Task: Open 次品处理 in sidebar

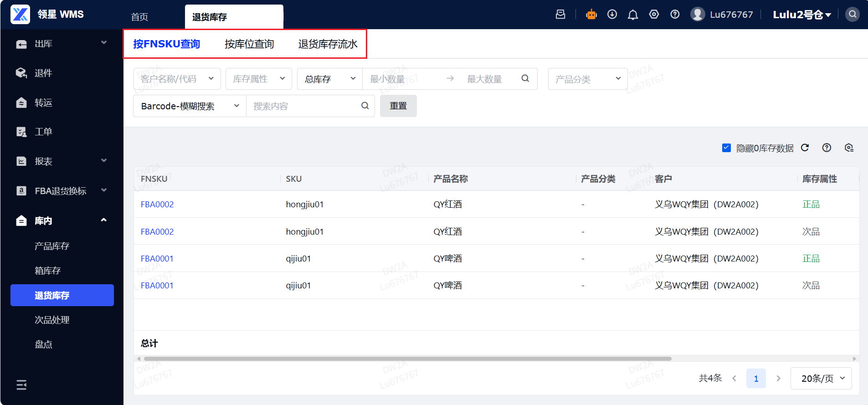Action: click(52, 320)
